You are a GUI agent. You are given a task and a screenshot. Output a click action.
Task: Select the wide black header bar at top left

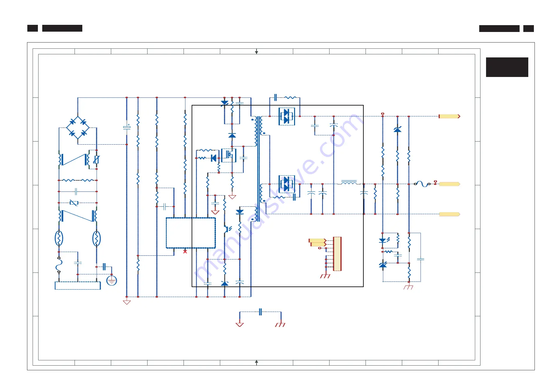point(62,28)
